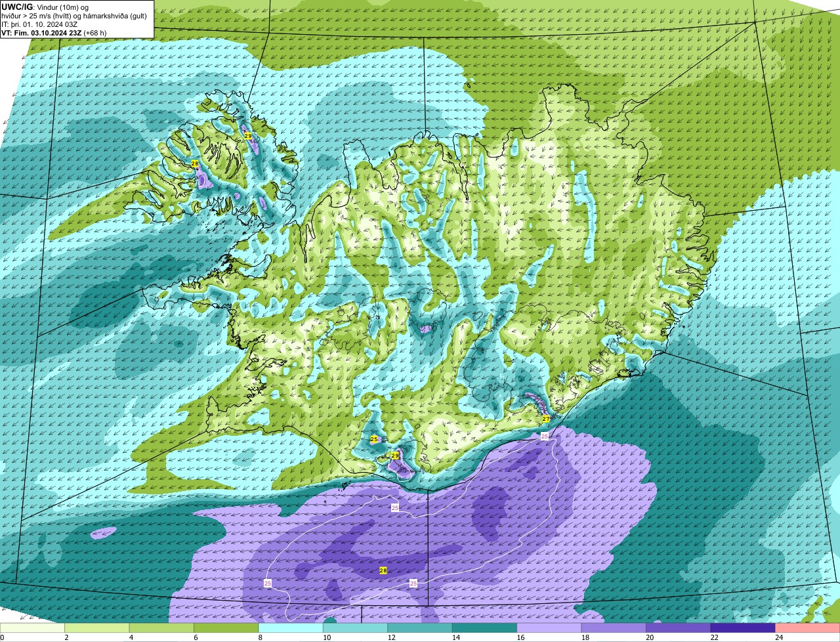Click the legend tick label "0"
Viewport: 840px width, 642px height.
(2, 637)
